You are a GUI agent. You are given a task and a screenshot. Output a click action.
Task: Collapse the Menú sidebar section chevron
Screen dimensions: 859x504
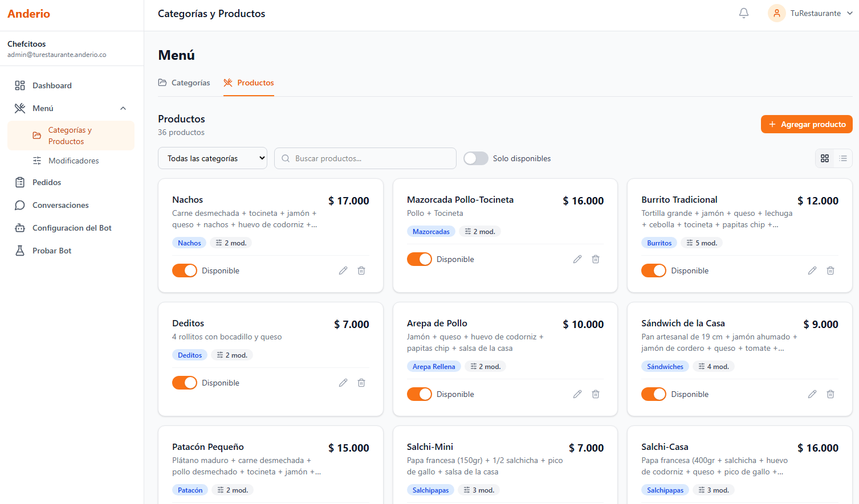click(123, 108)
